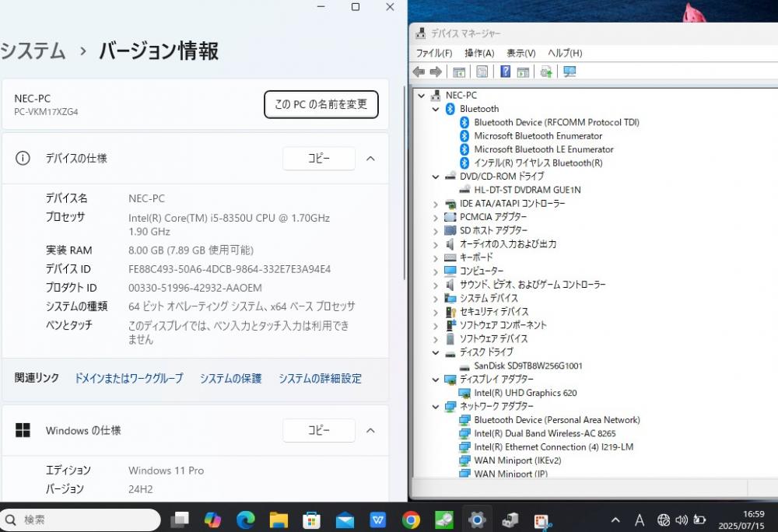Collapse the NEC-PC root node chevron
Image resolution: width=778 pixels, height=532 pixels.
pyautogui.click(x=421, y=95)
